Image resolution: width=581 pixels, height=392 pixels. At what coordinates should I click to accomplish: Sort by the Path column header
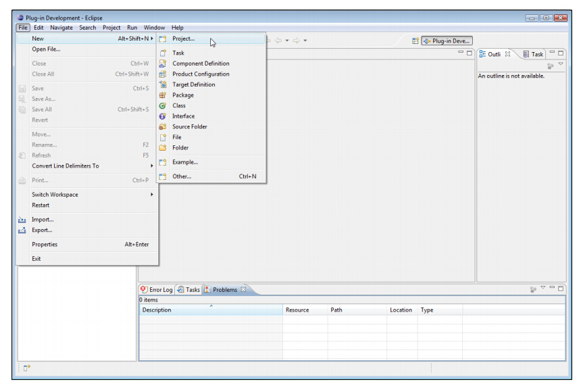(357, 310)
